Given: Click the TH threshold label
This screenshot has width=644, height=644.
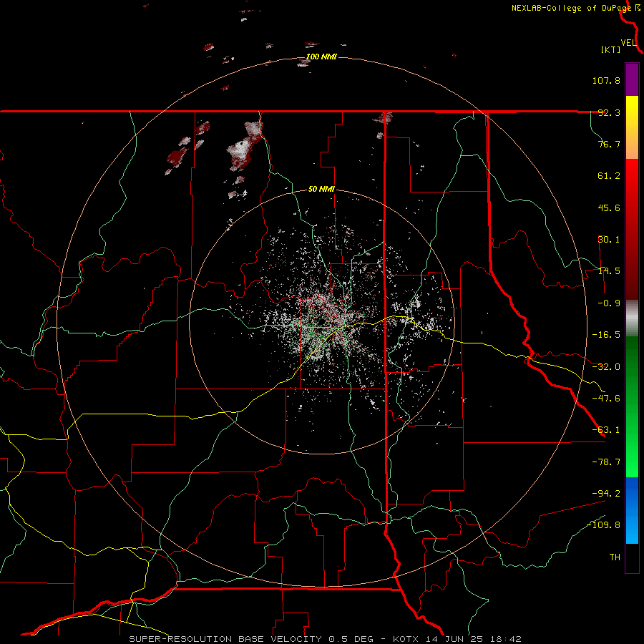Looking at the screenshot, I should (615, 557).
